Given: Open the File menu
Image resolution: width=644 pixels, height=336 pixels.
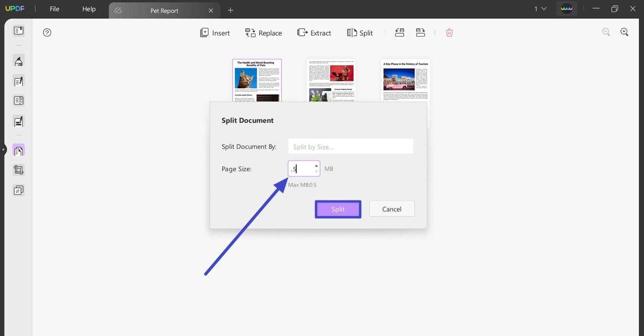Looking at the screenshot, I should pos(54,8).
